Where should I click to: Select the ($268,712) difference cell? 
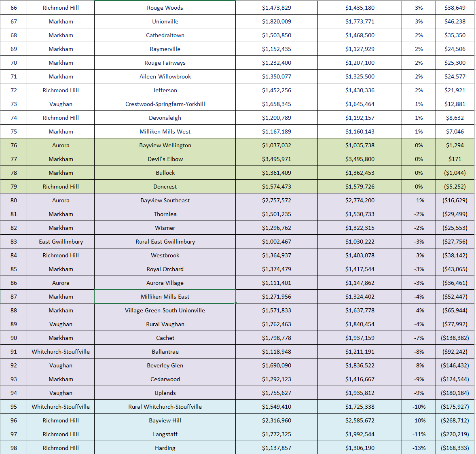(x=455, y=420)
